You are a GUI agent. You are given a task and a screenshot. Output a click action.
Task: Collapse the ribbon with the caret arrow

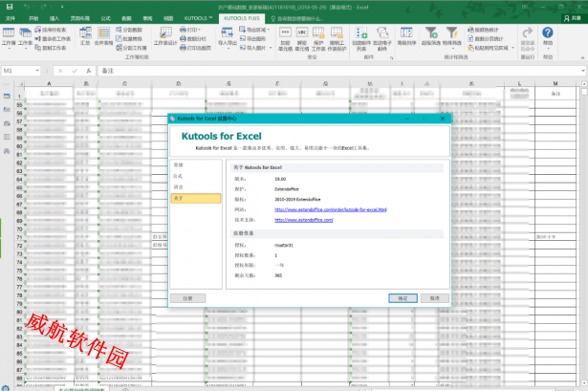582,57
